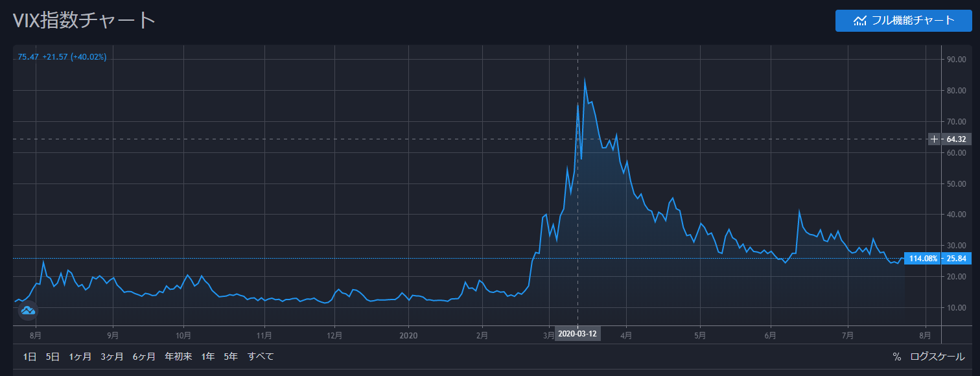980x376 pixels.
Task: Click the 75.47 price legend text
Action: (x=29, y=57)
